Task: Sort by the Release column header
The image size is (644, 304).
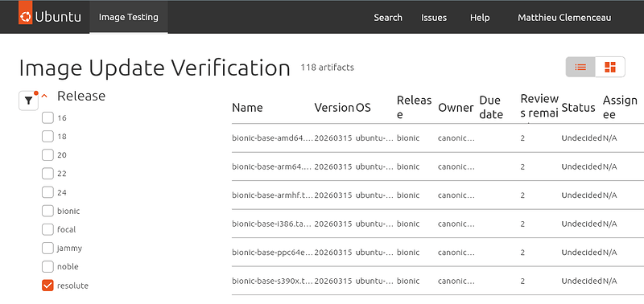Action: [x=414, y=108]
